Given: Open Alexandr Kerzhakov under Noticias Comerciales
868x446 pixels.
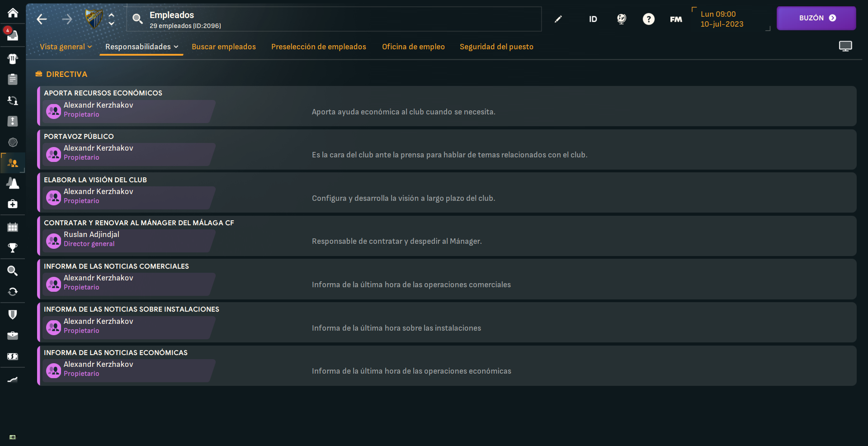Looking at the screenshot, I should [129, 284].
